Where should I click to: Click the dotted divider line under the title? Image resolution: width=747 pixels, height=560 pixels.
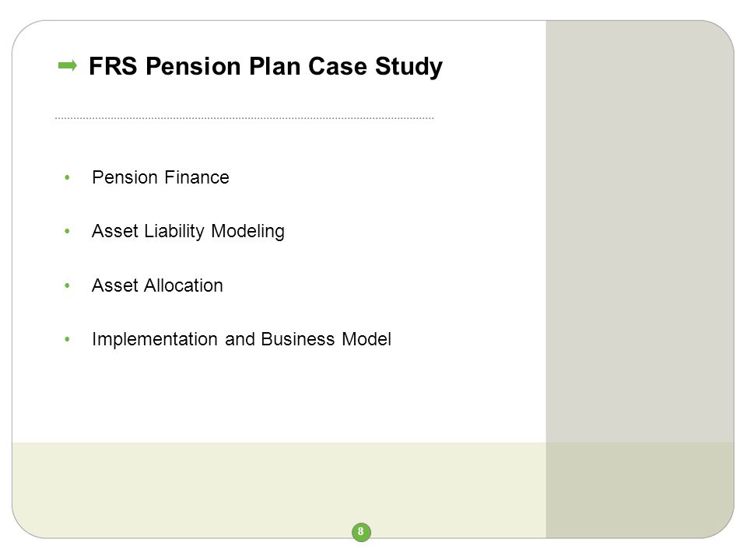244,118
